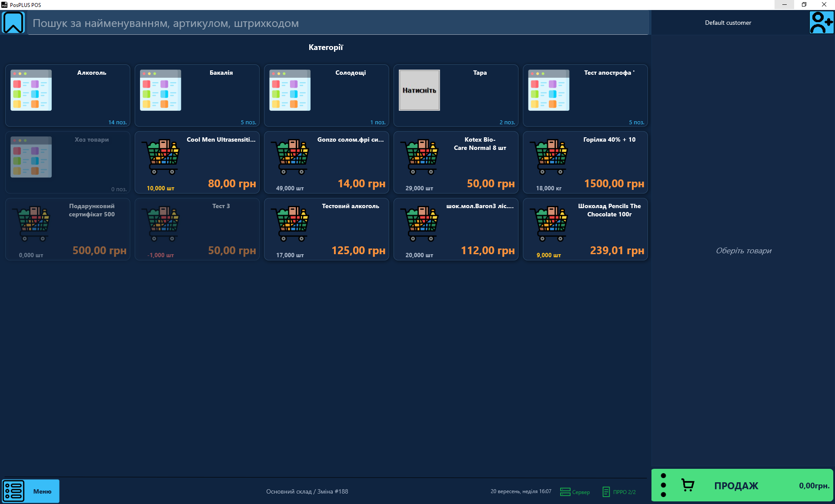The image size is (835, 504).
Task: Click the 80,00 грн price
Action: tap(232, 184)
